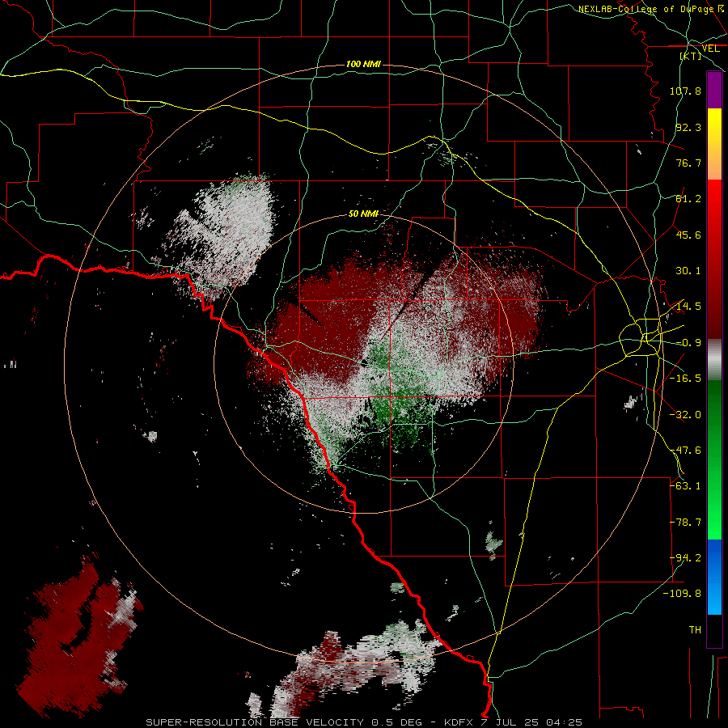The height and width of the screenshot is (728, 728).
Task: Click the -94.2 velocity scale value
Action: (685, 558)
